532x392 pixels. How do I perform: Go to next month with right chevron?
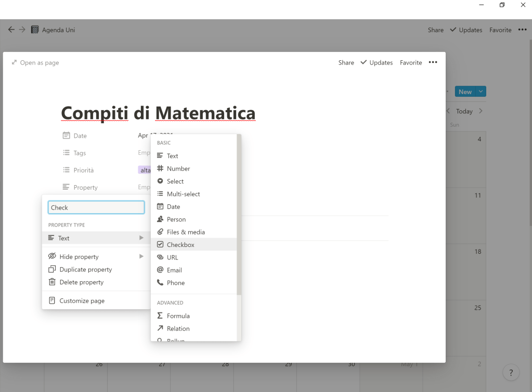coord(481,111)
